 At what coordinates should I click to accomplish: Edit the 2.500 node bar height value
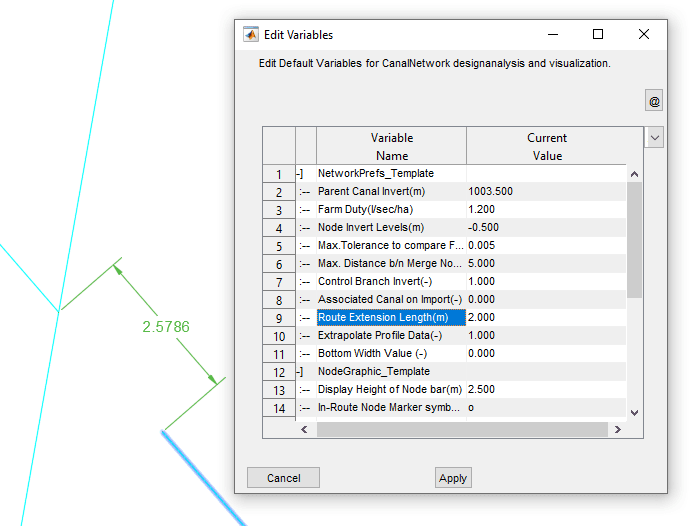546,390
